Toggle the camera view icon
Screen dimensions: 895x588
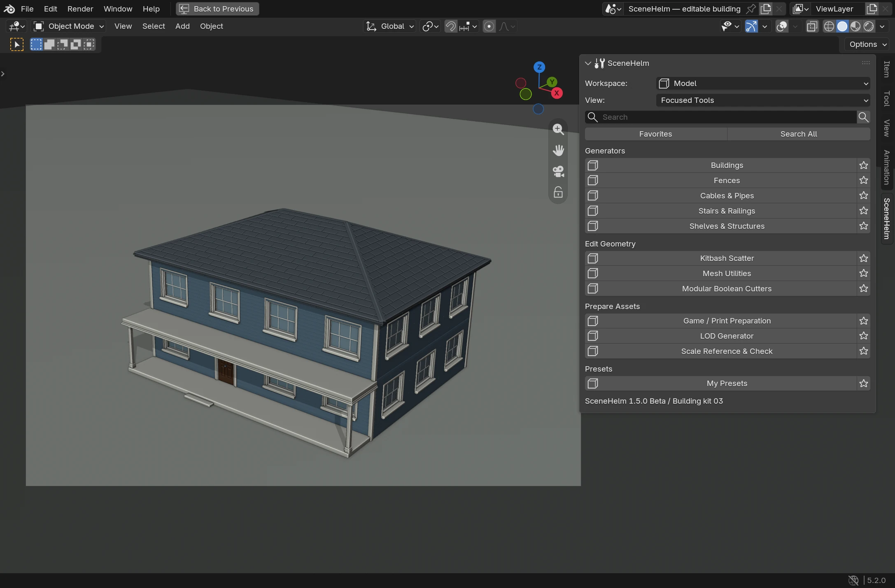(558, 171)
